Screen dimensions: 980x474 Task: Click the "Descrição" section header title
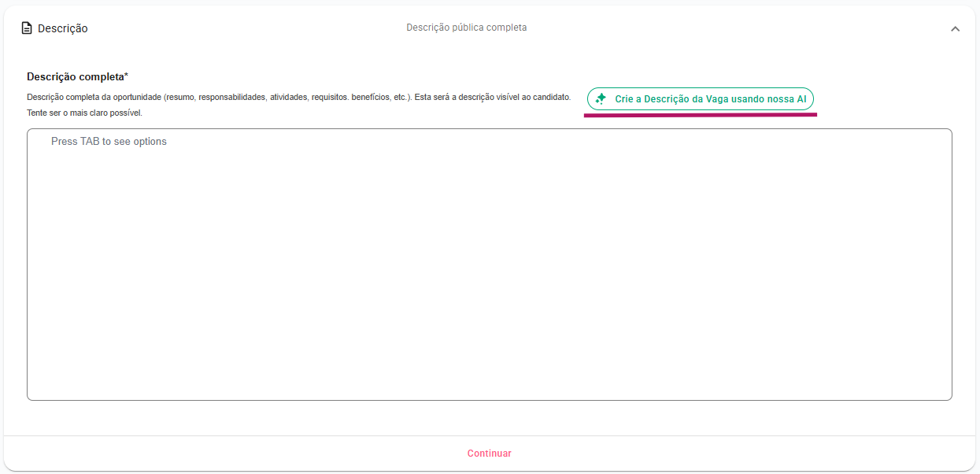[x=63, y=28]
